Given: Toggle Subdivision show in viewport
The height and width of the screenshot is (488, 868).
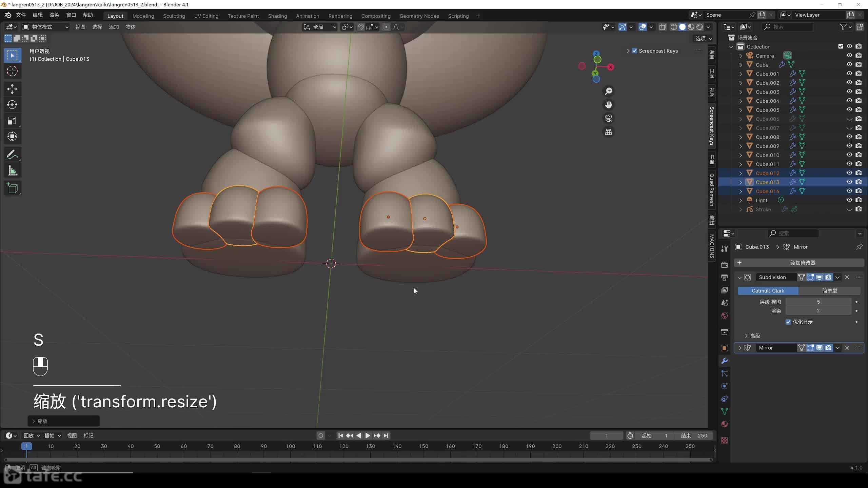Looking at the screenshot, I should 820,277.
